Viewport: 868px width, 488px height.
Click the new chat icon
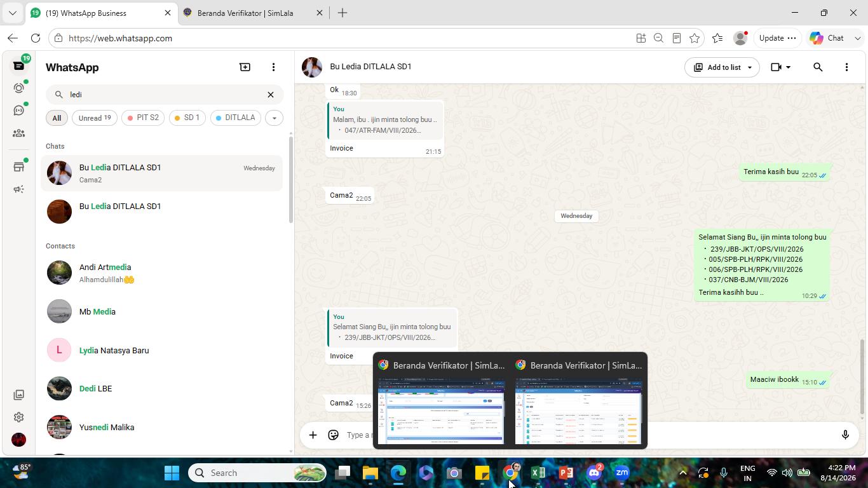[245, 67]
